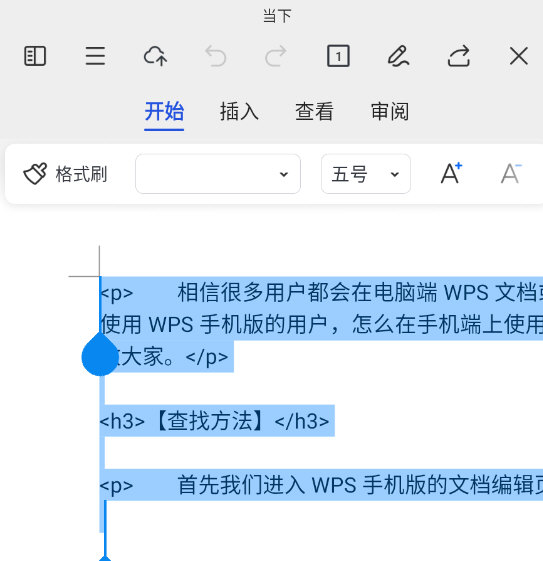Click the paragraph starting 首先我们进入
This screenshot has width=543, height=561.
(x=321, y=485)
